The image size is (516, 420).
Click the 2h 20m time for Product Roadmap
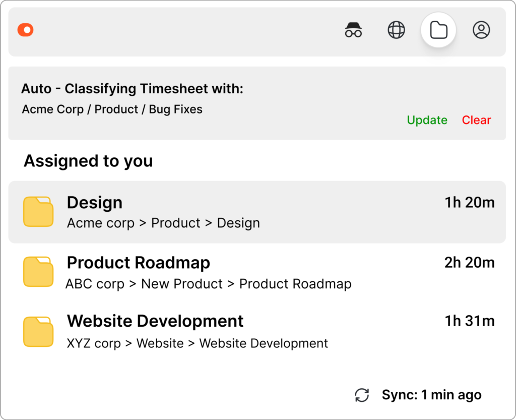tap(470, 262)
